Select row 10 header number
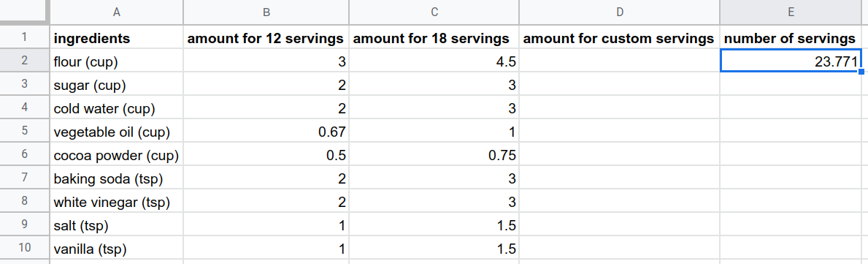The width and height of the screenshot is (868, 264). (x=24, y=248)
